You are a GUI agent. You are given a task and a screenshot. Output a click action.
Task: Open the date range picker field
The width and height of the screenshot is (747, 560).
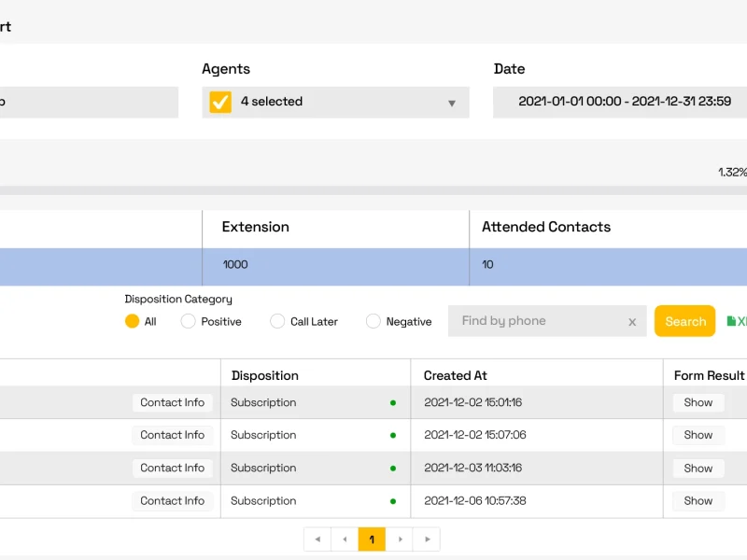pyautogui.click(x=620, y=102)
